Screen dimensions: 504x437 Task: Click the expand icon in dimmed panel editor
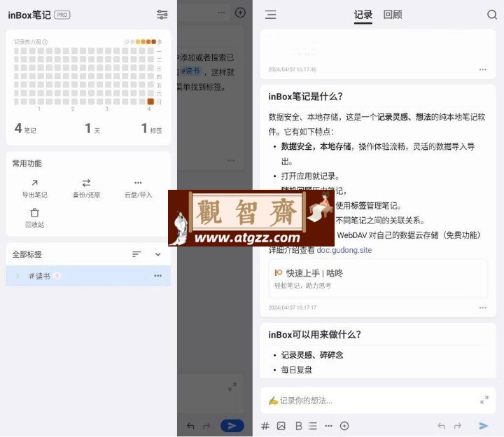coord(232,387)
